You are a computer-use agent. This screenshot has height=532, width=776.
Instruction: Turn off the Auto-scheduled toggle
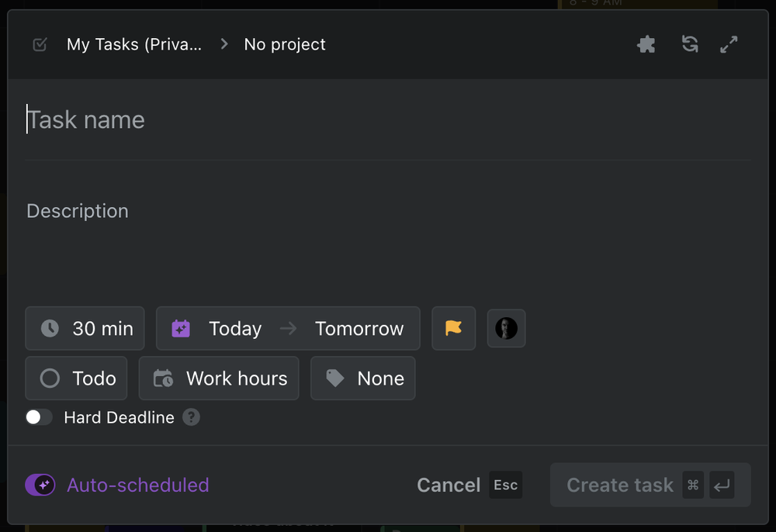click(x=40, y=485)
